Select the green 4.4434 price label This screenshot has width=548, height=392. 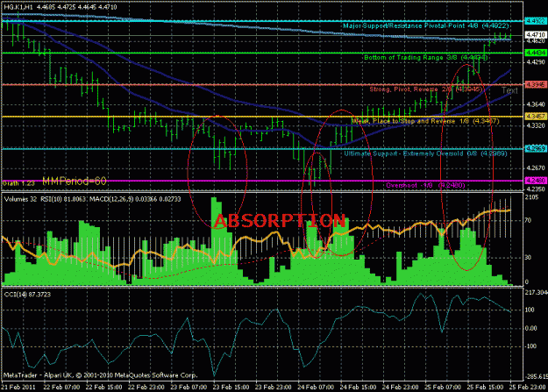click(536, 53)
